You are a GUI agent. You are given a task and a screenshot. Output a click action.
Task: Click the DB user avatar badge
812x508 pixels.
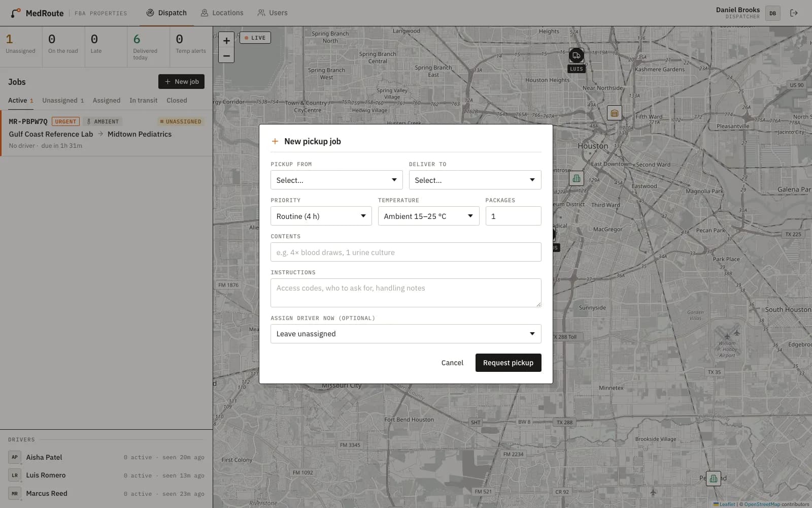click(x=772, y=13)
